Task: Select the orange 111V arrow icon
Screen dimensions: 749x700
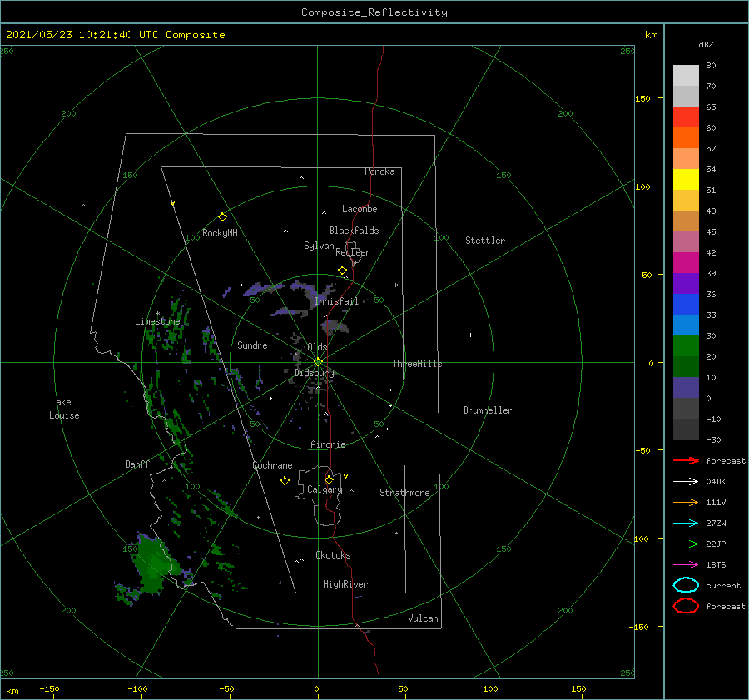Action: [x=686, y=502]
